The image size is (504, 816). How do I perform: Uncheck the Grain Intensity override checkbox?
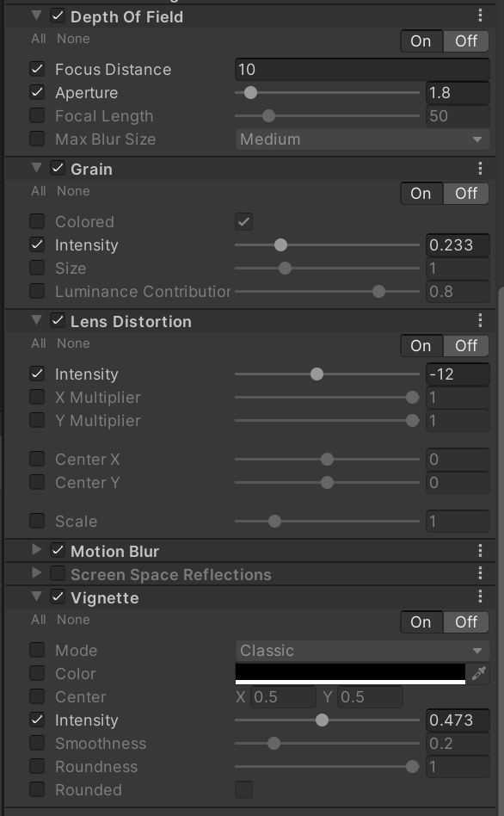[x=37, y=244]
